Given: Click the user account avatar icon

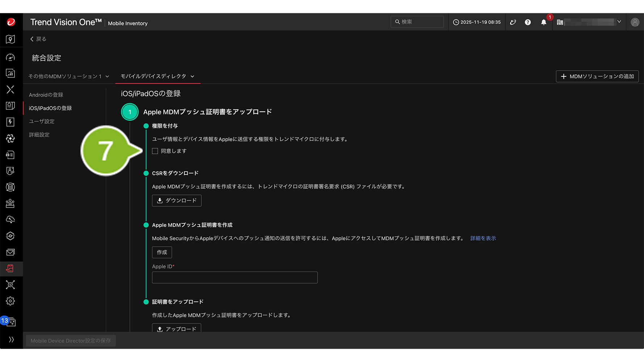Looking at the screenshot, I should [635, 22].
